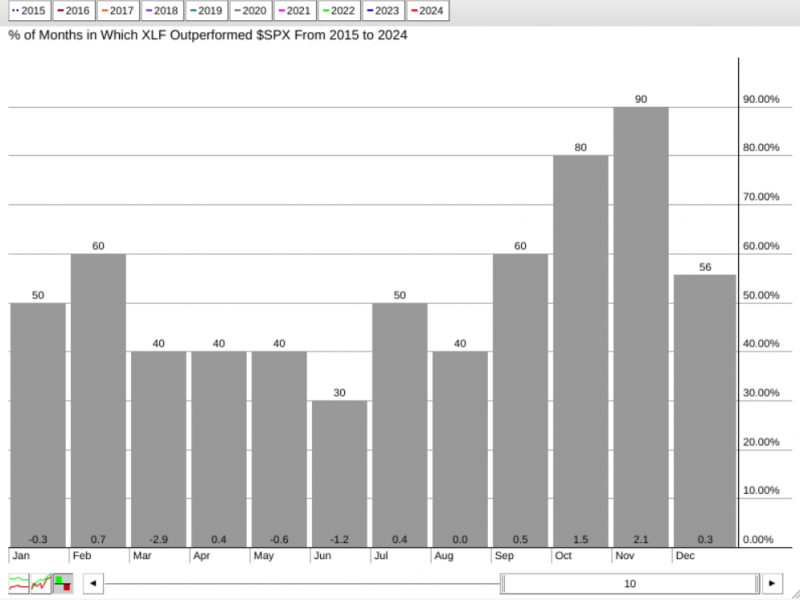Click the right arrow of the years slider
Viewport: 800px width, 600px height.
coord(772,583)
